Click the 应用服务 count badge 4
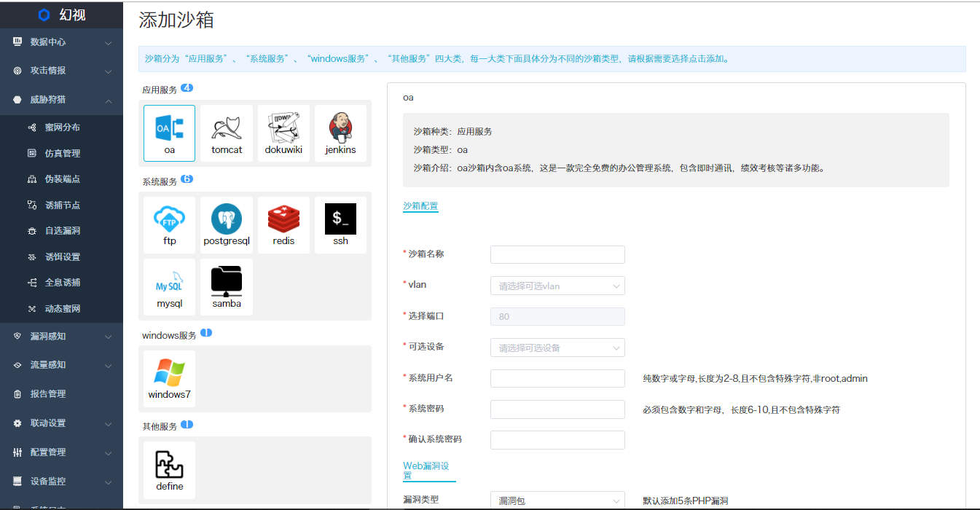Viewport: 980px width, 510px height. [x=187, y=88]
